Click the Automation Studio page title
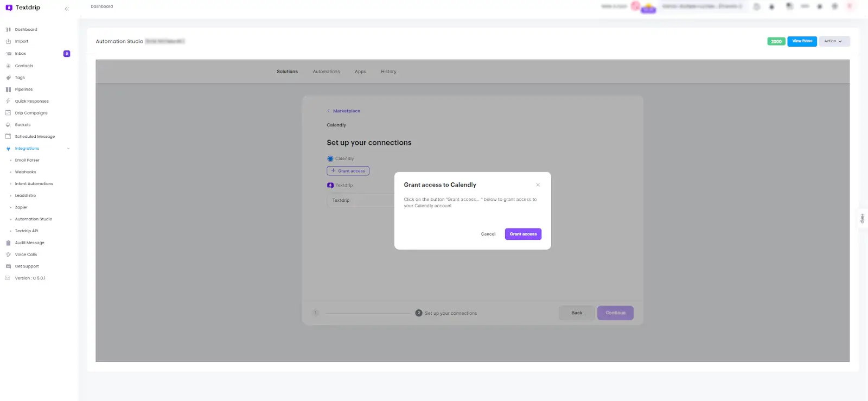 click(x=119, y=41)
